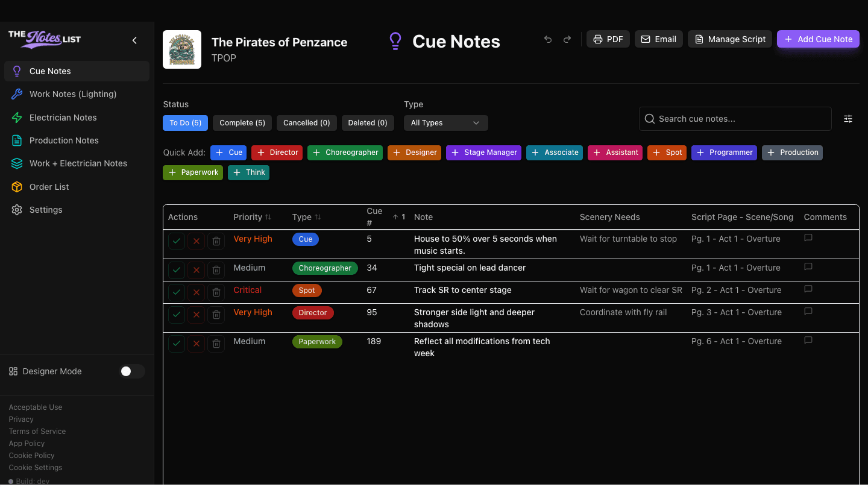Screen dimensions: 868x487
Task: Open the Privacy link
Action: [x=21, y=419]
